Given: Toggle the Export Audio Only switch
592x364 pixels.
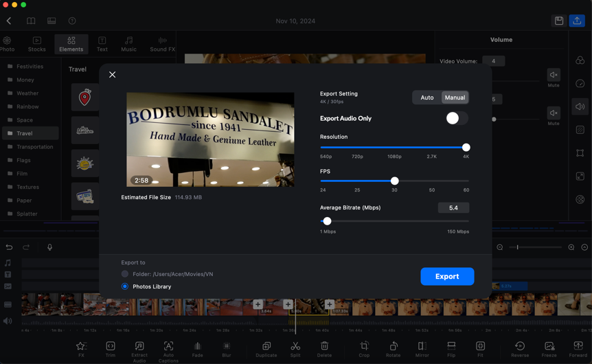Looking at the screenshot, I should pos(456,118).
